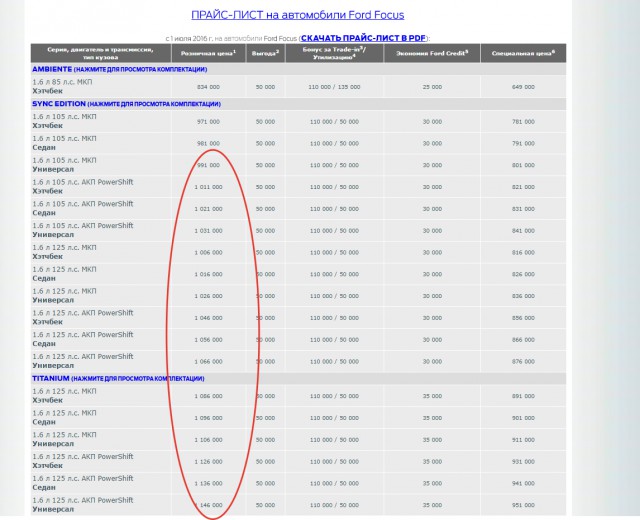Select the 821 000 special price

(x=523, y=187)
